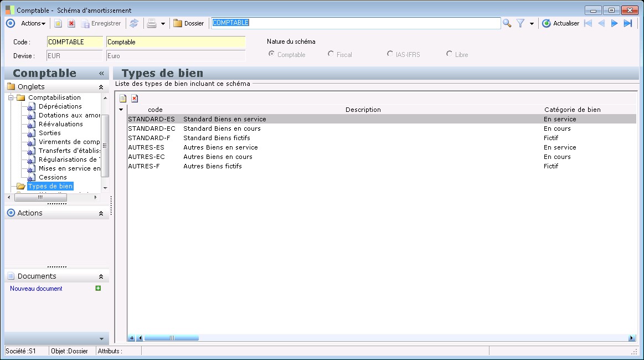Image resolution: width=644 pixels, height=360 pixels.
Task: Select Comptabilisation folder in tree
Action: 54,97
